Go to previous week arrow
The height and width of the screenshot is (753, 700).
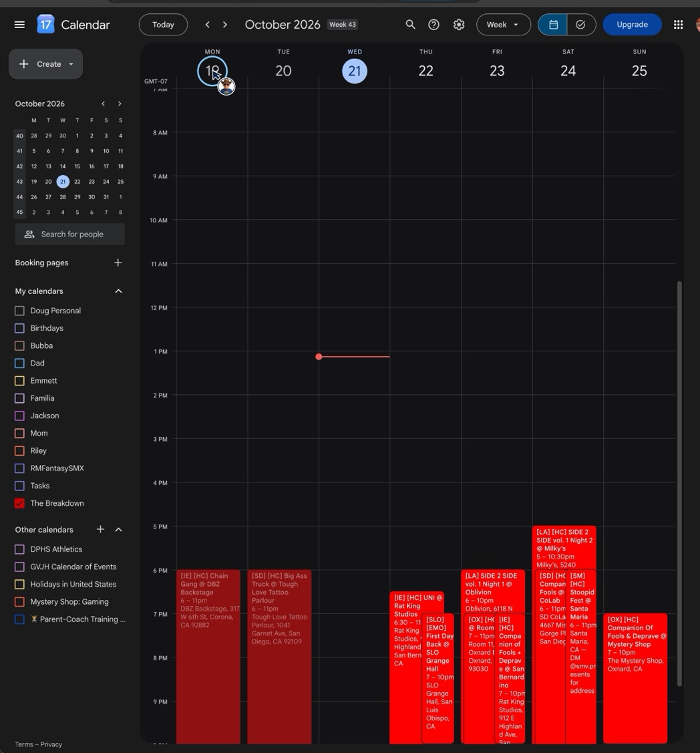tap(208, 25)
